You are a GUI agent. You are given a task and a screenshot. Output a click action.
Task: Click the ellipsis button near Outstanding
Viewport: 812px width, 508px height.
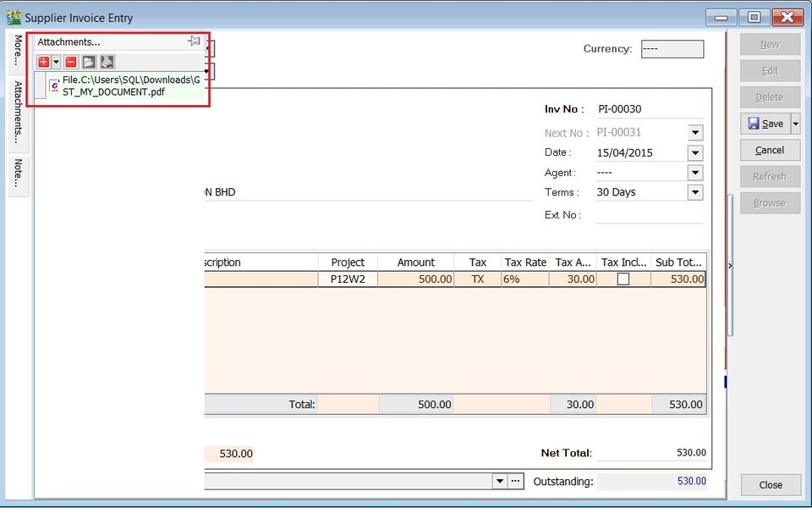point(516,481)
